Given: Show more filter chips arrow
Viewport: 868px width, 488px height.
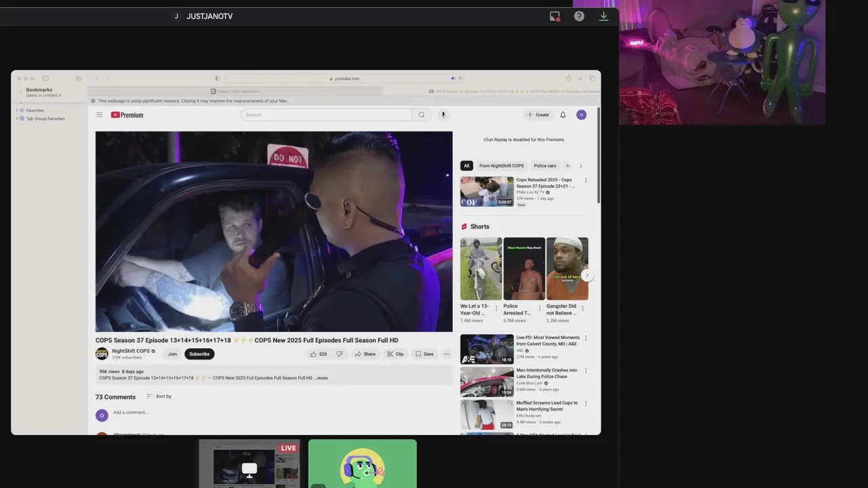Looking at the screenshot, I should click(x=580, y=166).
